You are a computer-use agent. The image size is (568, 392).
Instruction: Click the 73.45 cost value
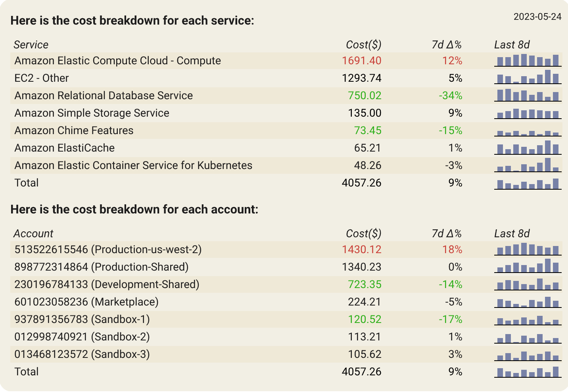368,131
